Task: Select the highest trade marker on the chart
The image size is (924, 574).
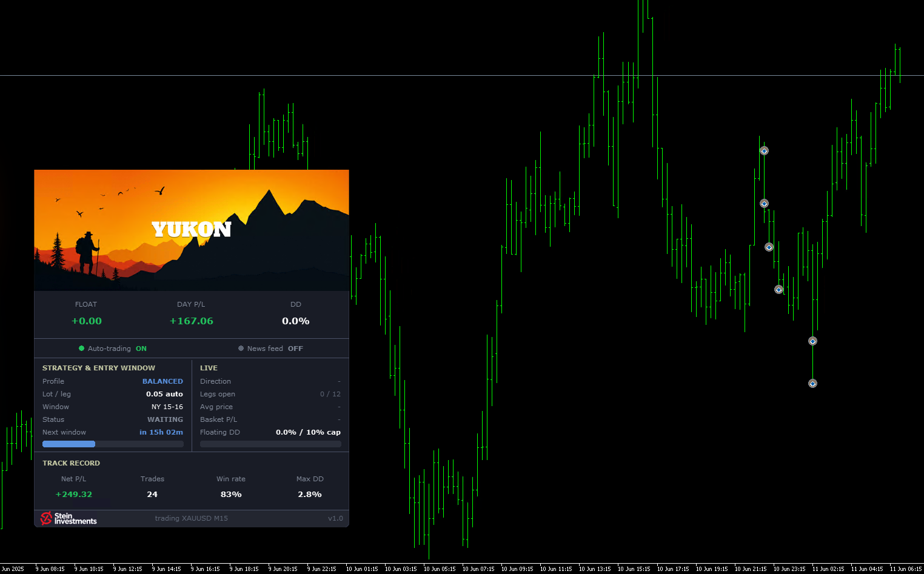Action: click(764, 151)
